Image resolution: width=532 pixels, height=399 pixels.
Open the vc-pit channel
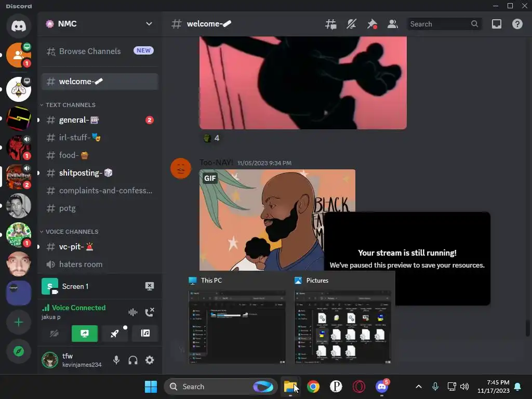100,247
